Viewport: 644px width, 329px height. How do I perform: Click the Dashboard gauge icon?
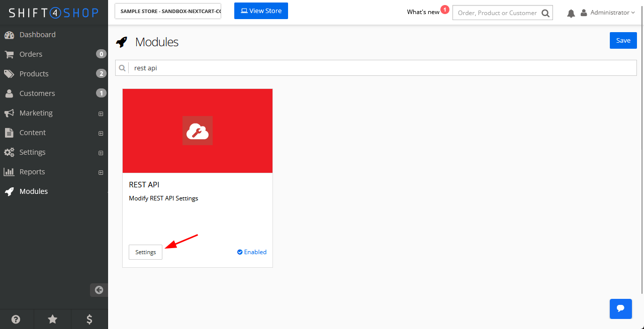pyautogui.click(x=9, y=35)
